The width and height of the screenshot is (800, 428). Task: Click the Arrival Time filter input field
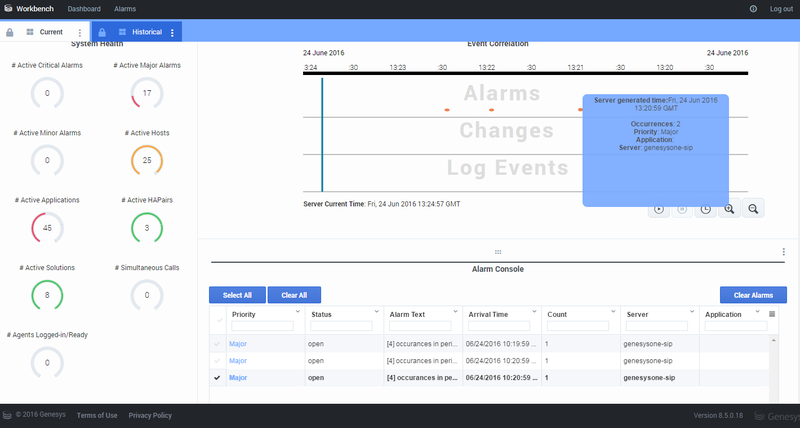pos(499,326)
